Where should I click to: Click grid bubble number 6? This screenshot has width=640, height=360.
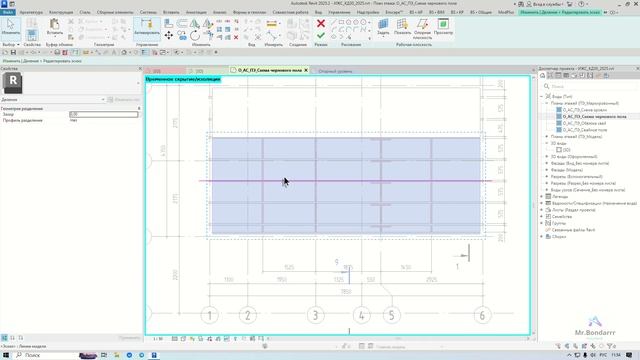[x=482, y=315]
